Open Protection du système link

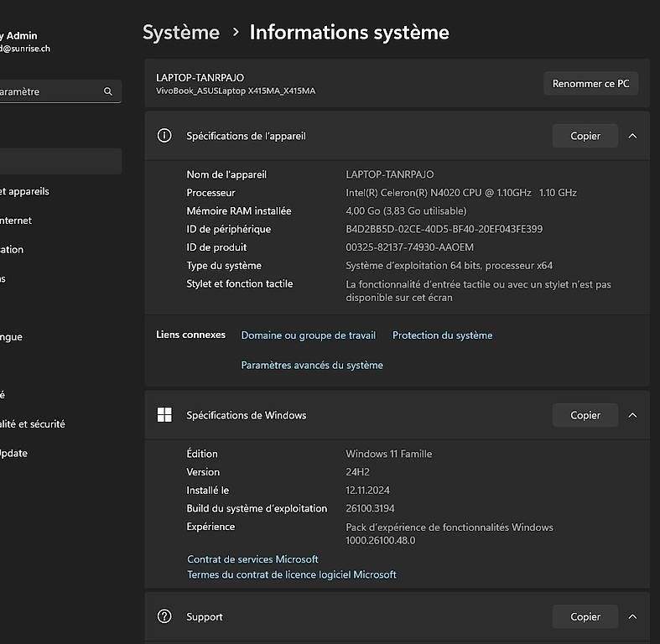pos(443,335)
